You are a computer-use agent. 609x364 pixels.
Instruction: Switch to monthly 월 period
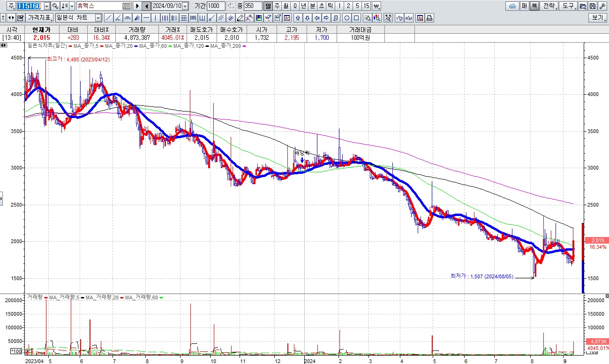[286, 6]
